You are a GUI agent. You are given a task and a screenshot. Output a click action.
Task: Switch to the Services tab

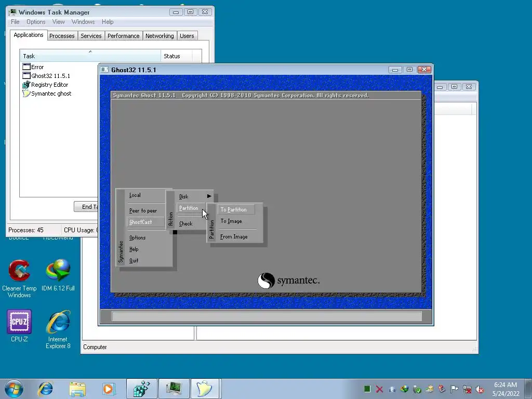pos(91,36)
